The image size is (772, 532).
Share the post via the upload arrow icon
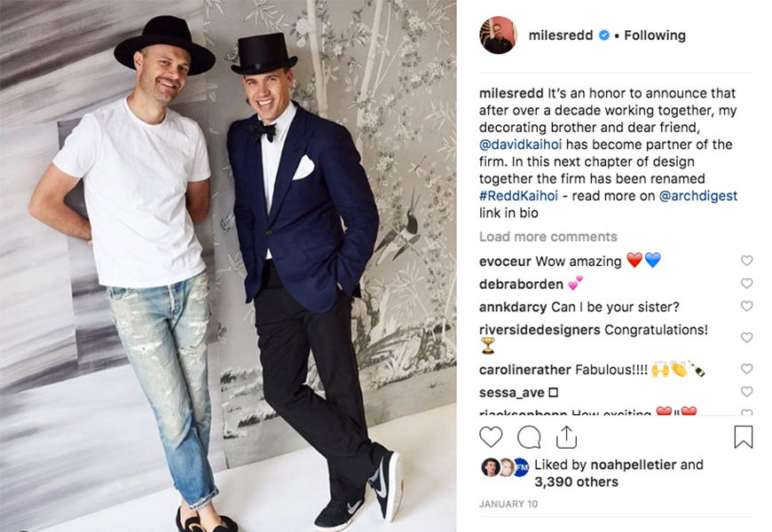(x=566, y=436)
